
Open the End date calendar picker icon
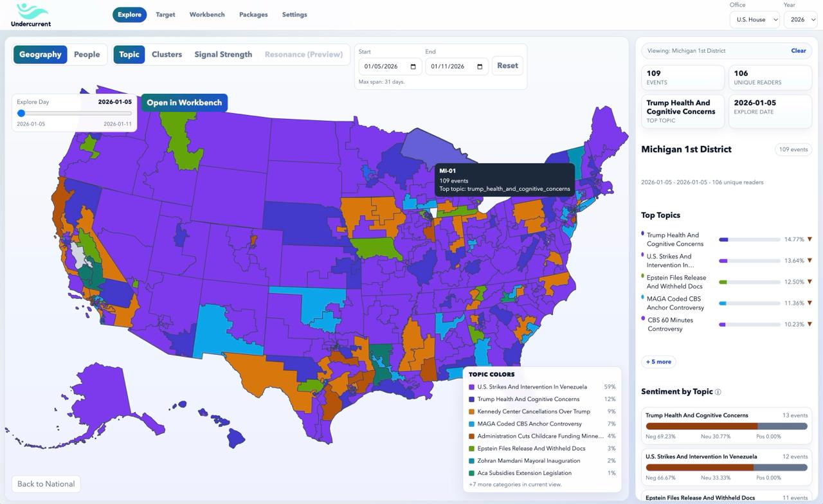pos(480,67)
